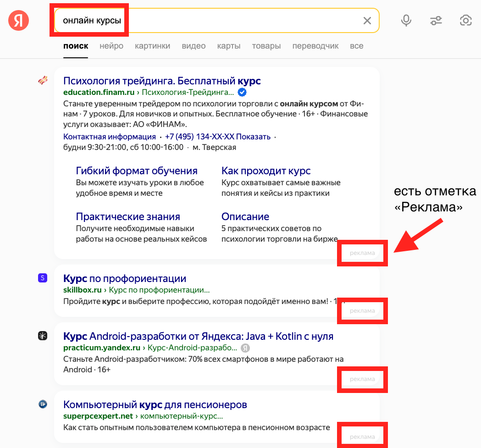Screen dimensions: 481x448
Task: Click «реклама» label on superpcexpert result
Action: (x=362, y=437)
